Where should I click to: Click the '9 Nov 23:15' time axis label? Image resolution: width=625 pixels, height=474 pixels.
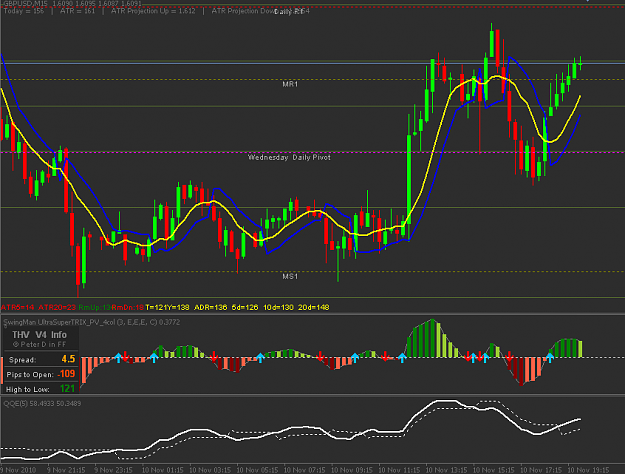[x=113, y=470]
